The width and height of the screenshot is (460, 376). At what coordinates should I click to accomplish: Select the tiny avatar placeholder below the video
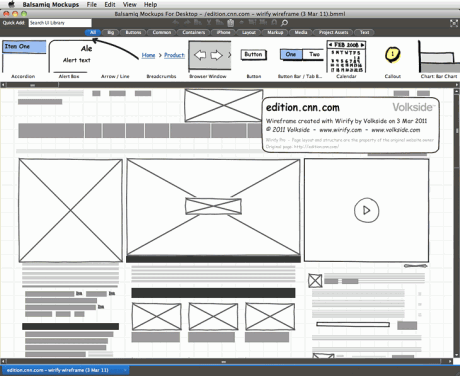pos(315,281)
